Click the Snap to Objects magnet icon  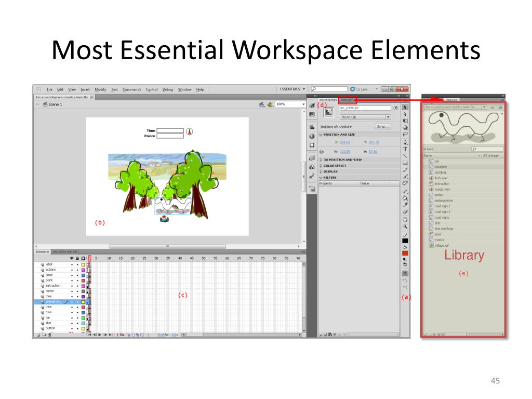pyautogui.click(x=405, y=273)
